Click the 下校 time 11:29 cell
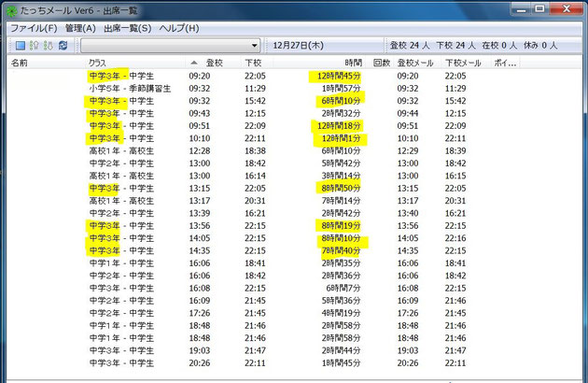The height and width of the screenshot is (383, 588). (255, 88)
